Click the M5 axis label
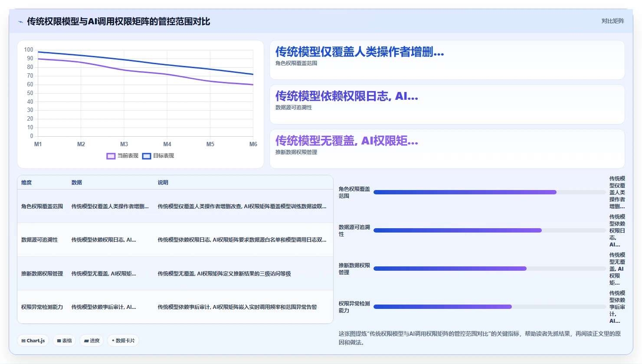This screenshot has width=642, height=364. 210,144
